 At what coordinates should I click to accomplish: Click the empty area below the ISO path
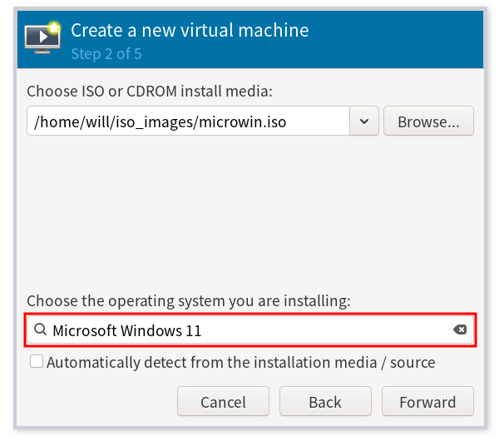(250, 208)
